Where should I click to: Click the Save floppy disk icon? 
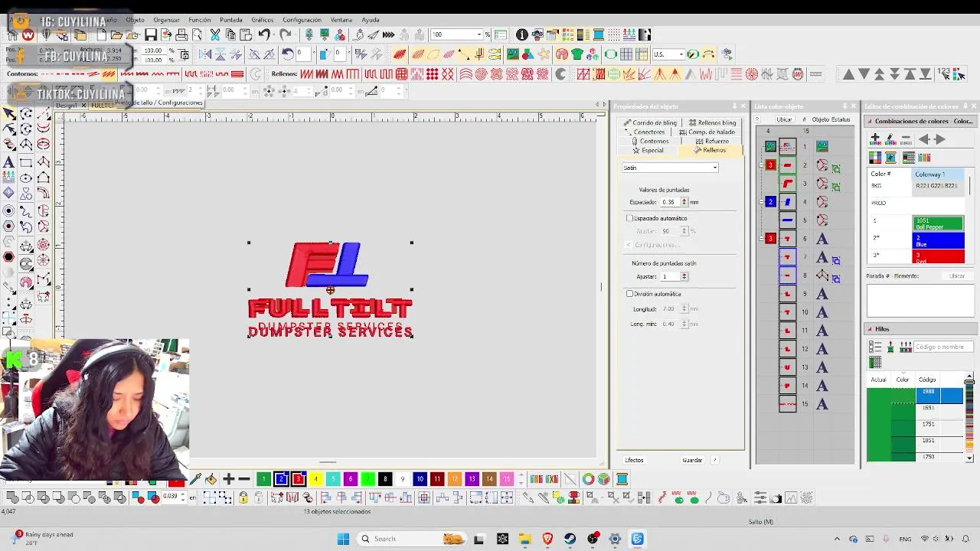tap(151, 35)
